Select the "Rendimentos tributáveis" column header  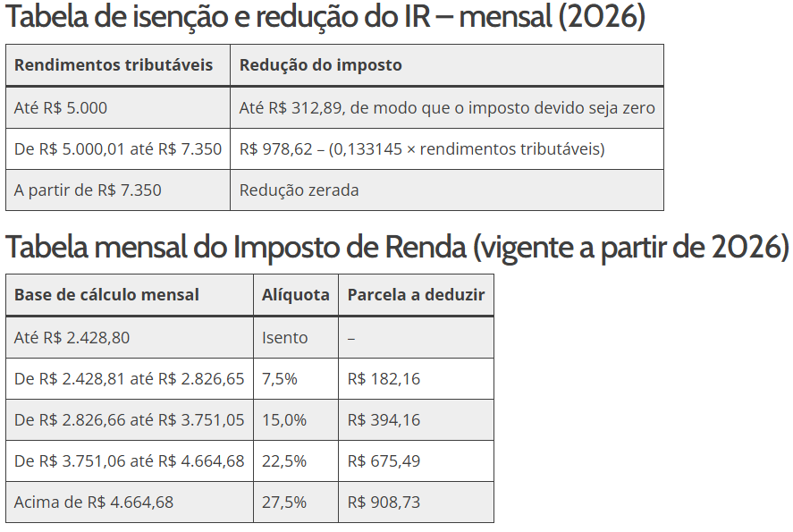(114, 65)
